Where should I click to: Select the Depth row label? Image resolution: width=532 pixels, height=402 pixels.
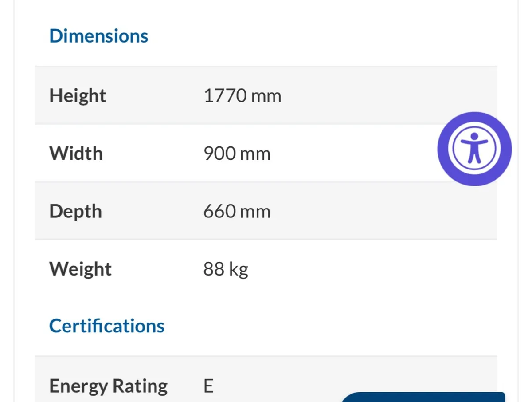pyautogui.click(x=75, y=212)
